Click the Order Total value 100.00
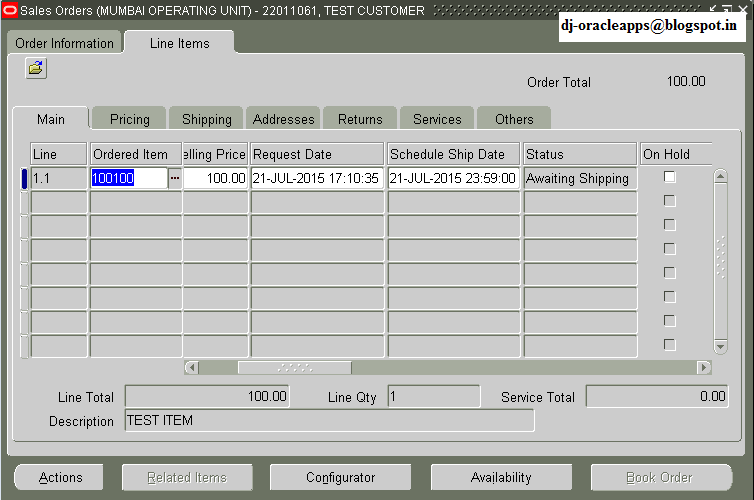This screenshot has width=754, height=500. tap(686, 81)
